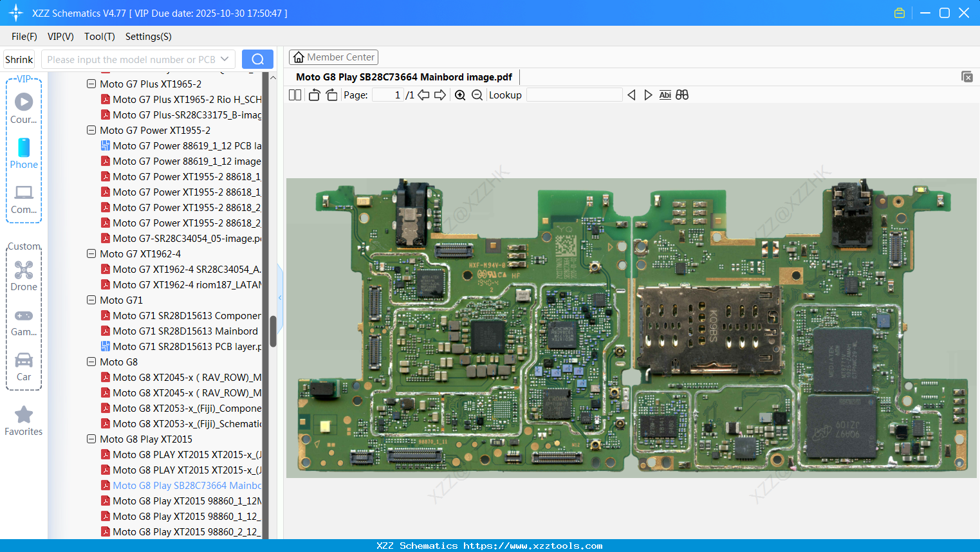Viewport: 980px width, 552px height.
Task: Click the Abi text annotation icon
Action: (x=665, y=95)
